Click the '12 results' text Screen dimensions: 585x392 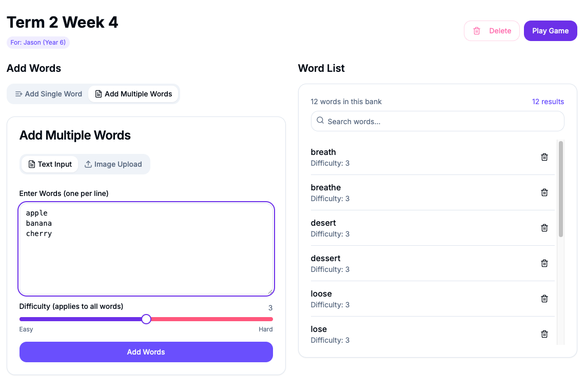click(x=548, y=102)
